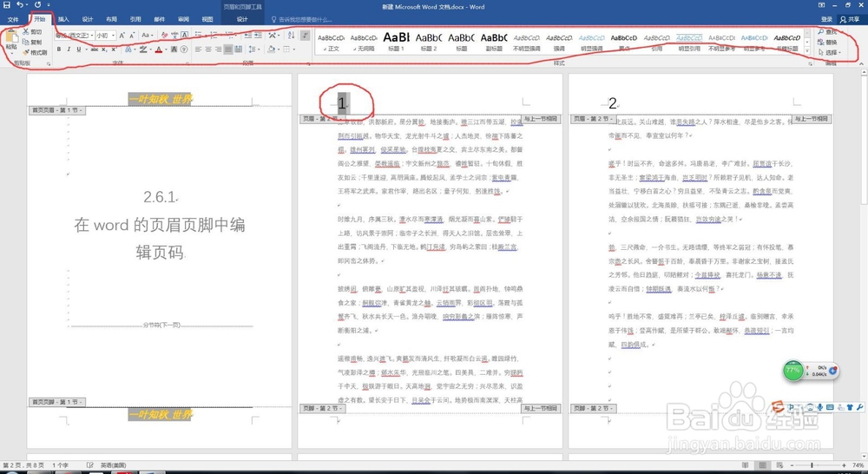868x474 pixels.
Task: Open the font name dropdown
Action: tap(91, 36)
